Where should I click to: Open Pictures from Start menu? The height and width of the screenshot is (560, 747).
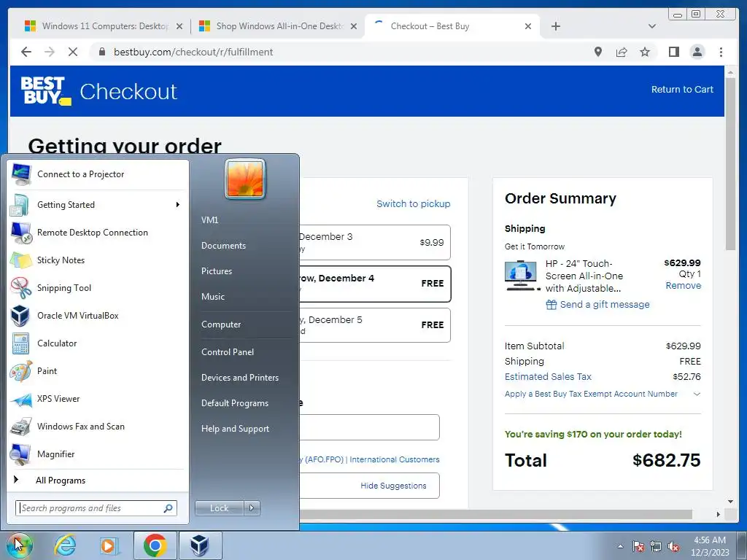pos(217,271)
